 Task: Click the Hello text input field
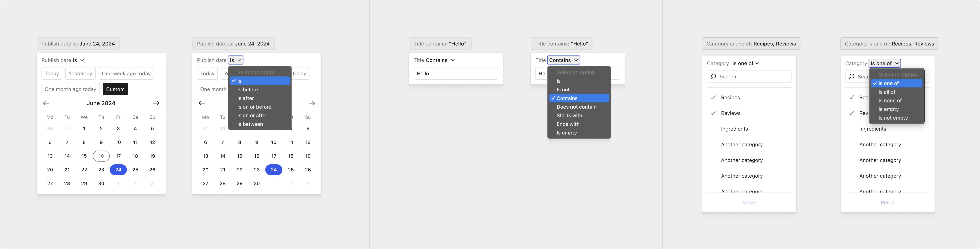point(455,74)
